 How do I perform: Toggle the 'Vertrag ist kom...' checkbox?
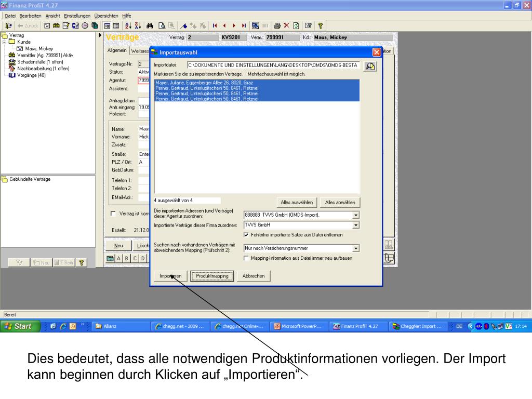tap(113, 214)
